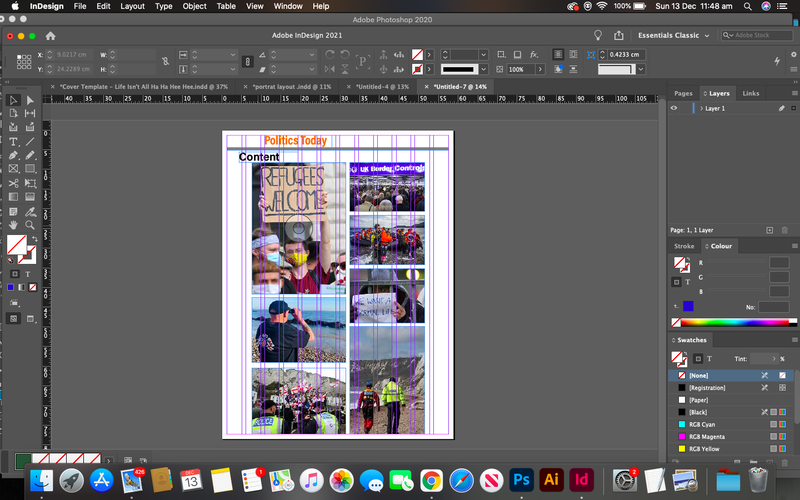Toggle constrain proportions for scaling link
Screen dimensions: 800x500
pos(247,62)
